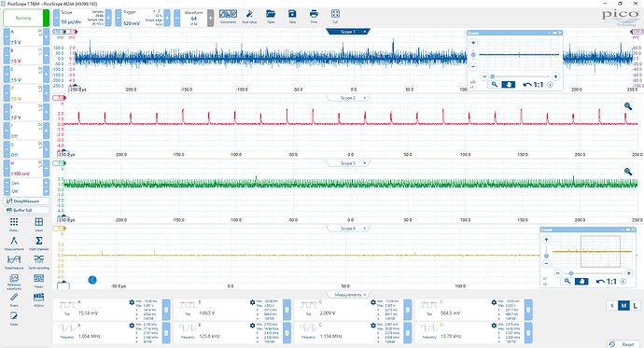Open channel H ±100 mV settings
Viewport: 644px width, 348px height.
pyautogui.click(x=26, y=169)
